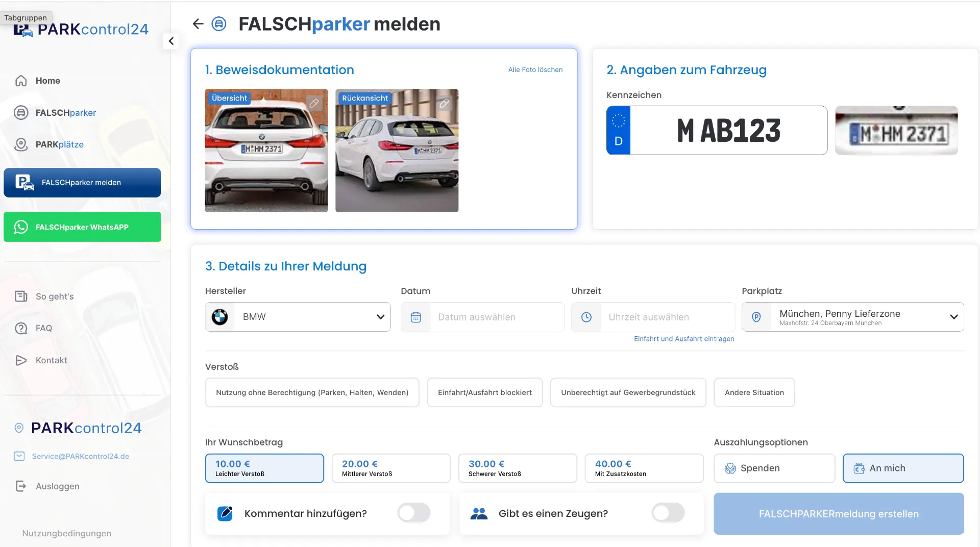Click the FAQ question mark icon

pyautogui.click(x=21, y=328)
